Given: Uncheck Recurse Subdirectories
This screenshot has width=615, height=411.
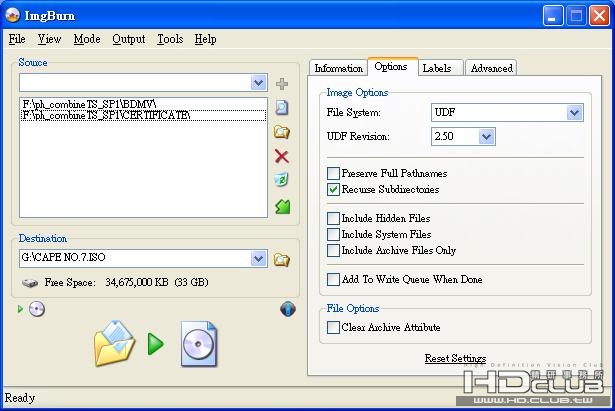Looking at the screenshot, I should [333, 189].
